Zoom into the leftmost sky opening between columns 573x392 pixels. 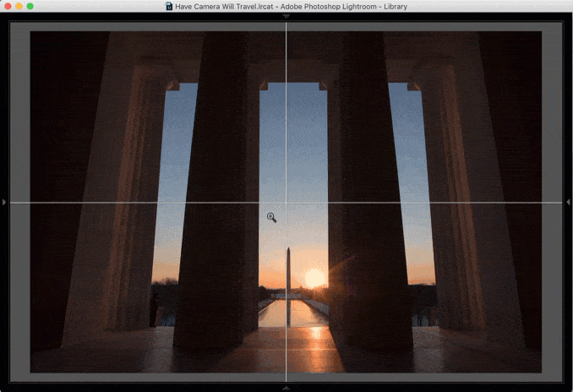173,182
